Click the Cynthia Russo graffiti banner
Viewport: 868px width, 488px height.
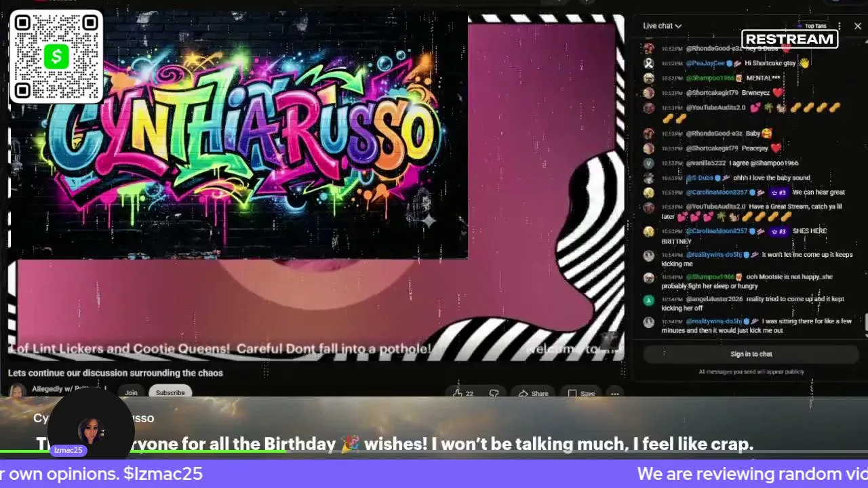[x=239, y=136]
